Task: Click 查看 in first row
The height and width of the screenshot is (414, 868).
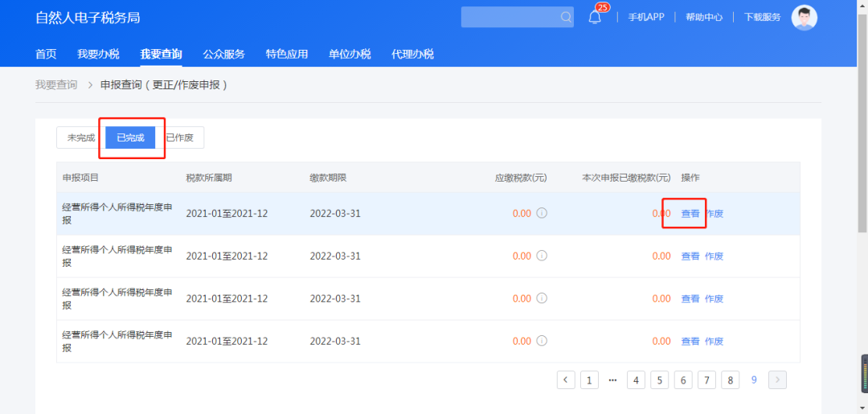Action: click(690, 214)
